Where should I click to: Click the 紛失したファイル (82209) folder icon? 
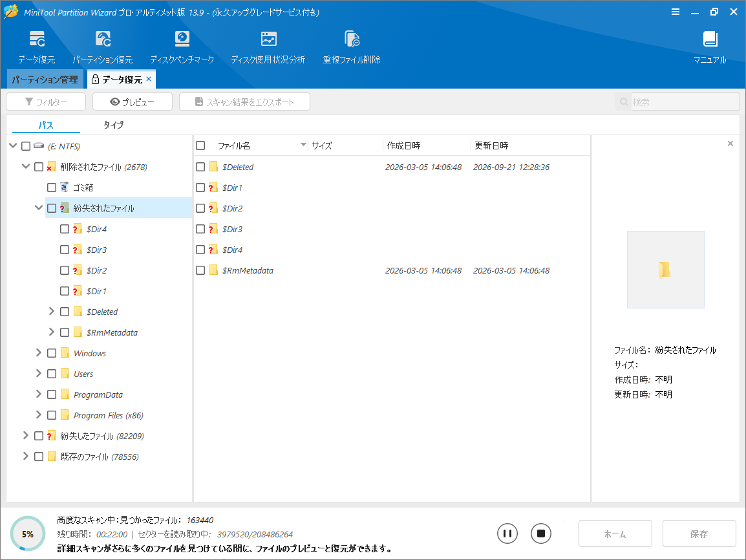coord(52,435)
